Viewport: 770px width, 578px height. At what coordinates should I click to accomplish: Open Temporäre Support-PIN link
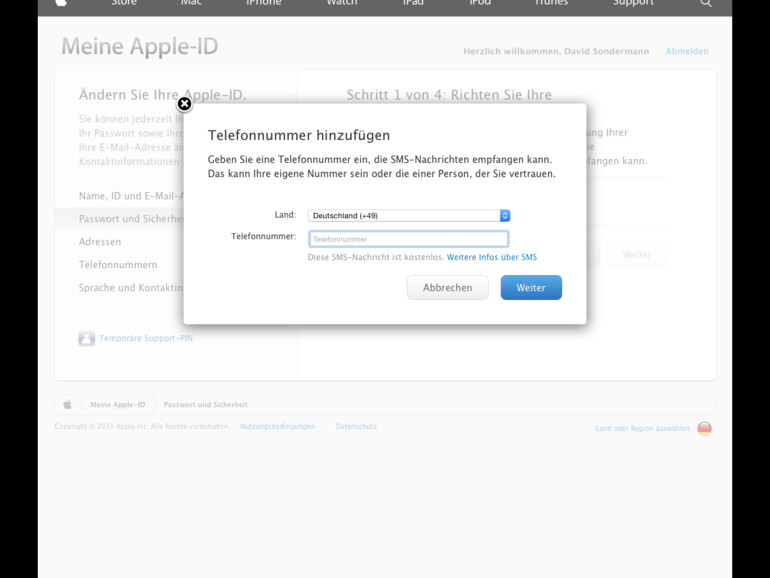146,338
